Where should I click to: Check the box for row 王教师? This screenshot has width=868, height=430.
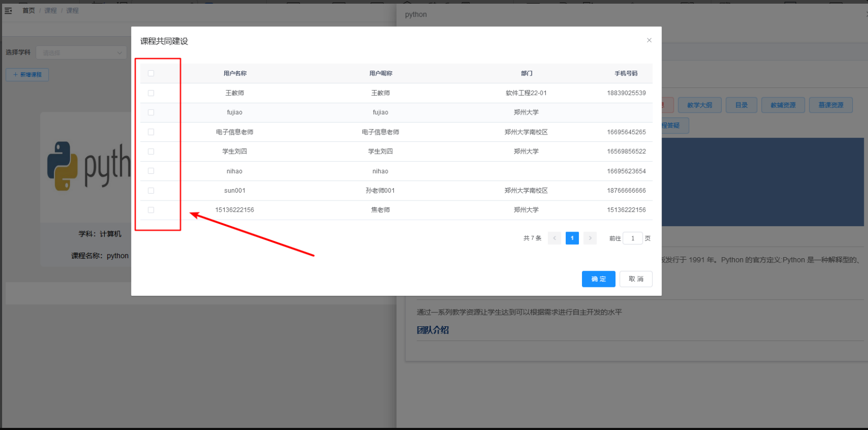tap(151, 93)
